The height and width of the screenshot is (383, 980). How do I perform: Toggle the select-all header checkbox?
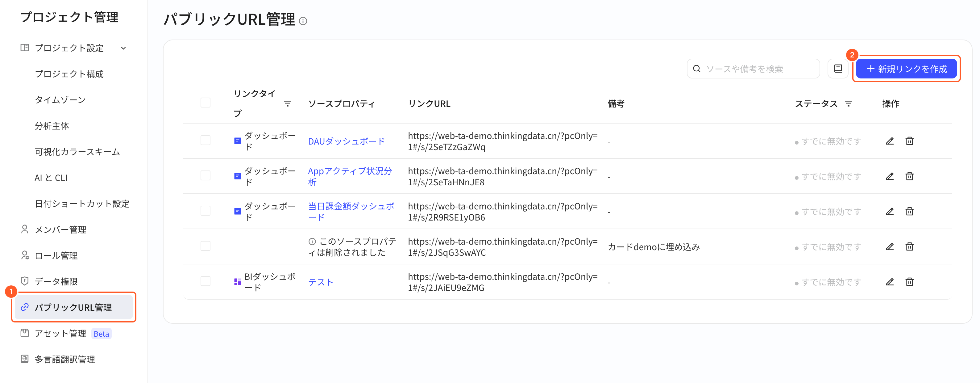click(x=206, y=103)
